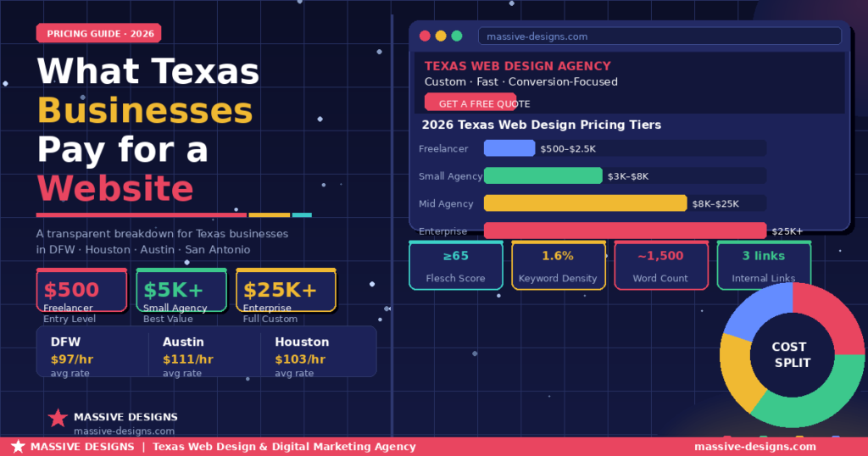
Task: Click massive-designs.com in the footer bar
Action: tap(755, 446)
